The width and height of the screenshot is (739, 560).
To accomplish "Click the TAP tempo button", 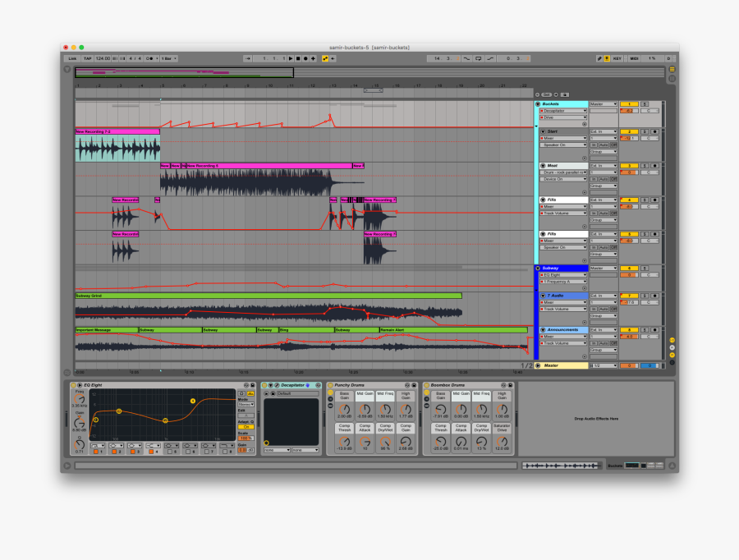I will pos(87,58).
